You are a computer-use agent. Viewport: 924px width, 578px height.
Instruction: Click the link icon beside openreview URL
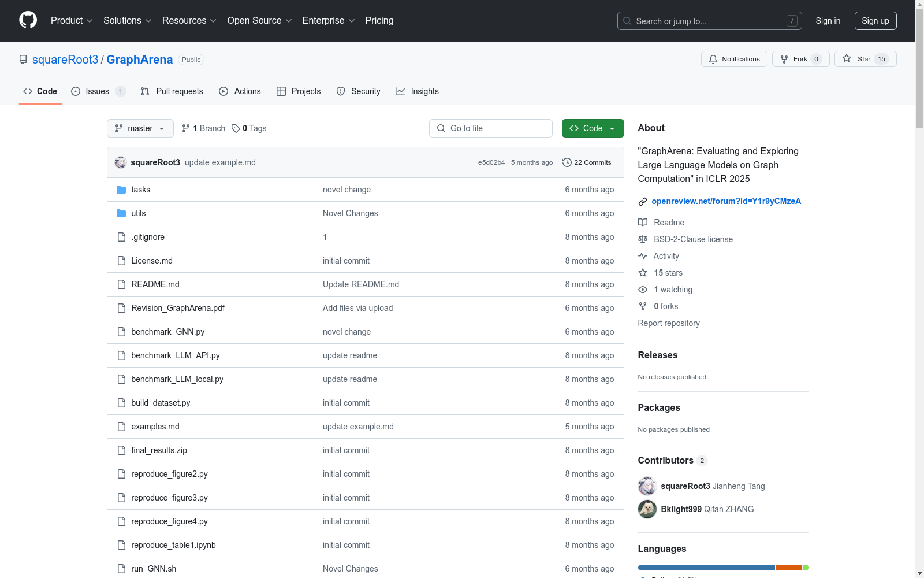click(643, 202)
